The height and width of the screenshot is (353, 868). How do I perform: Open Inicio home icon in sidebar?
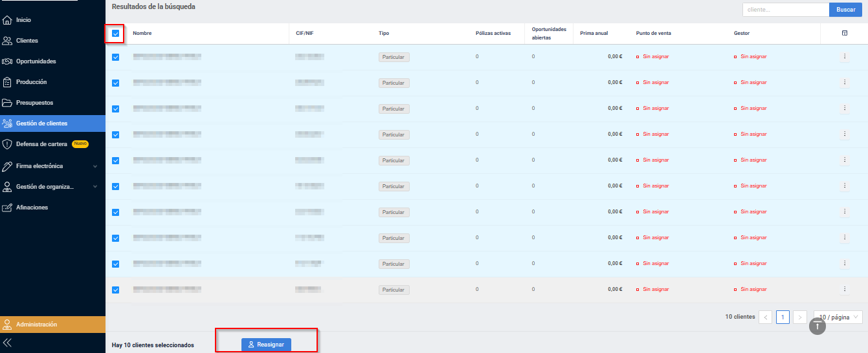click(7, 20)
